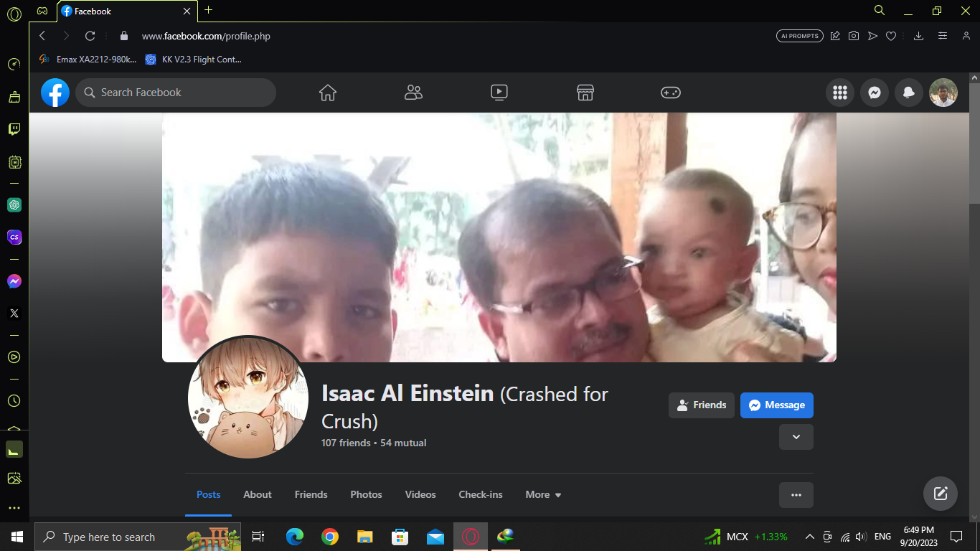Open your Facebook account picture menu
This screenshot has height=551, width=980.
(943, 93)
